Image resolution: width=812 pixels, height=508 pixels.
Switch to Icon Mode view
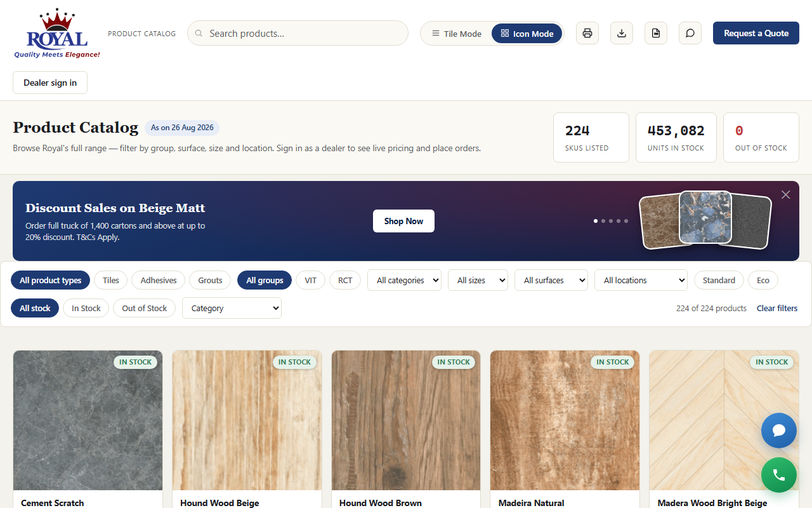527,34
